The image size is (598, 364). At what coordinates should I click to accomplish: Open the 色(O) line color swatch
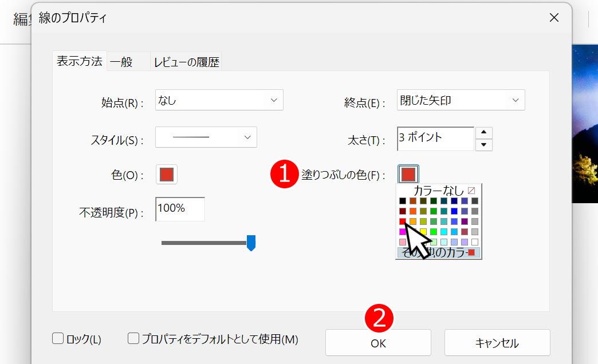pos(166,174)
